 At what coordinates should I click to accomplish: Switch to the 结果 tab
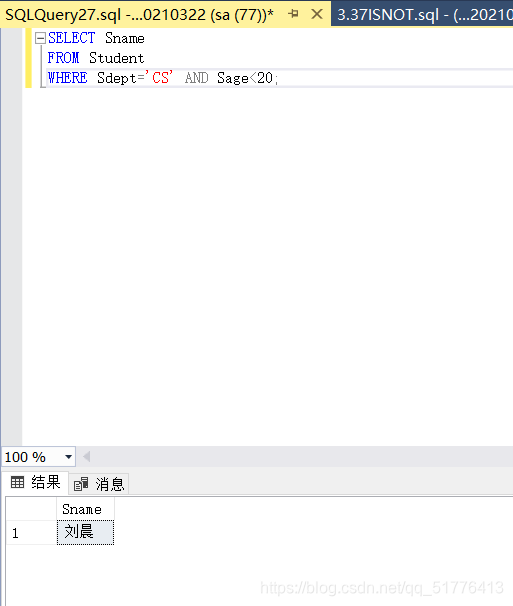tap(36, 482)
